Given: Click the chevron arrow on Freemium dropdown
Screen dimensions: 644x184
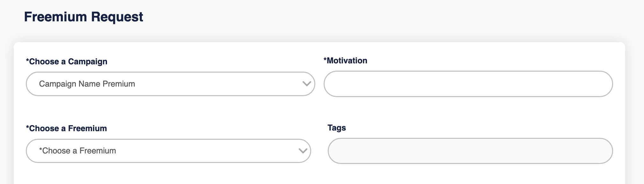Looking at the screenshot, I should tap(303, 151).
